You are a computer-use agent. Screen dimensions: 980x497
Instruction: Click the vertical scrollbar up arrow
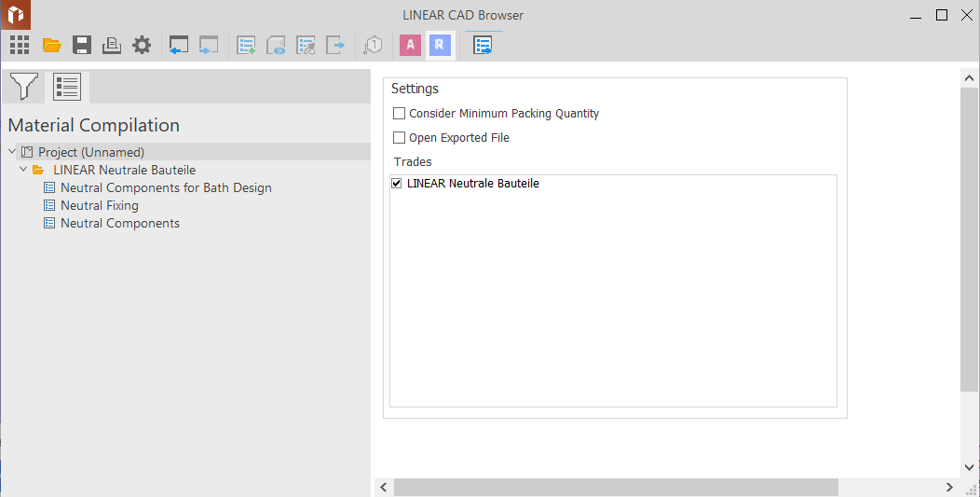tap(970, 78)
